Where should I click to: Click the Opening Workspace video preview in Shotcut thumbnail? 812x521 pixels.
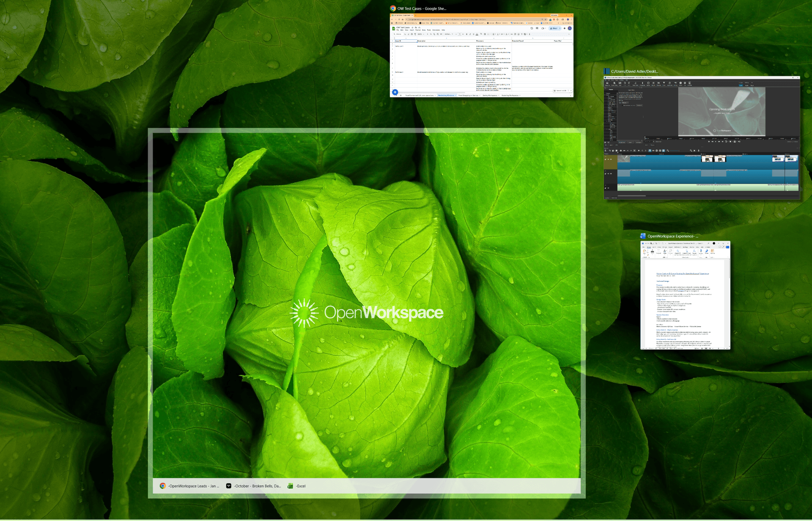coord(721,112)
